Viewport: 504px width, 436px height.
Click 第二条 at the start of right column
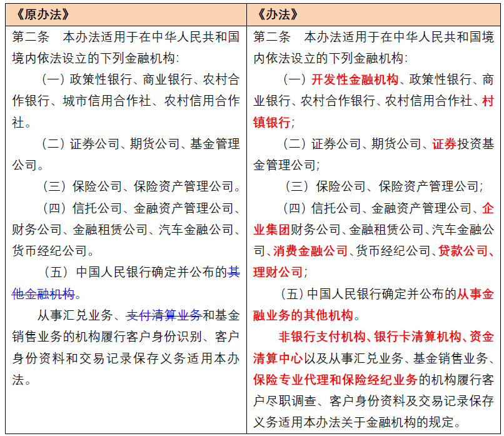[271, 37]
